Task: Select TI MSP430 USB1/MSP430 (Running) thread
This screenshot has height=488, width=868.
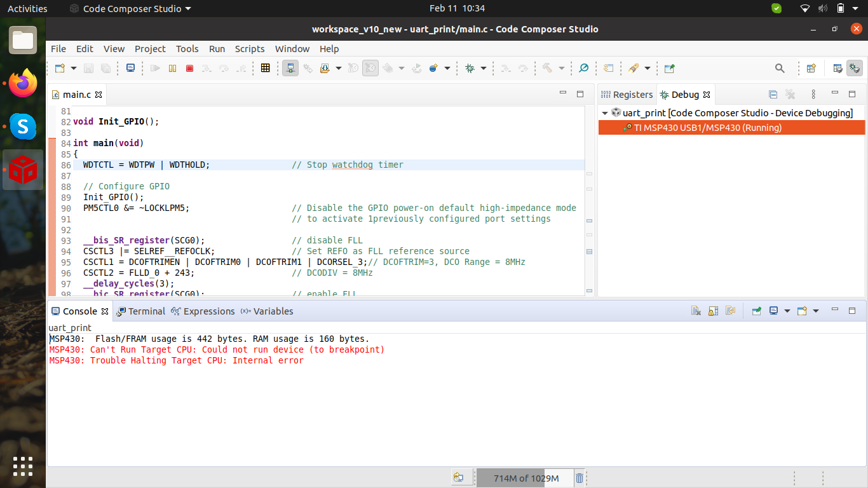Action: (707, 128)
